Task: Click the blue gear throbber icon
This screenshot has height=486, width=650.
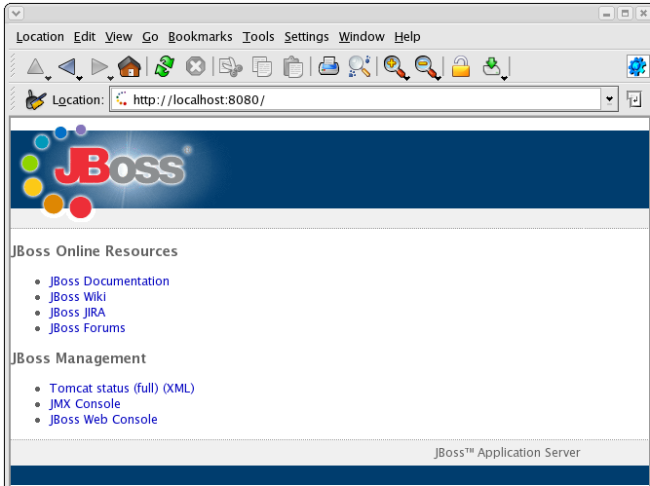Action: point(637,66)
